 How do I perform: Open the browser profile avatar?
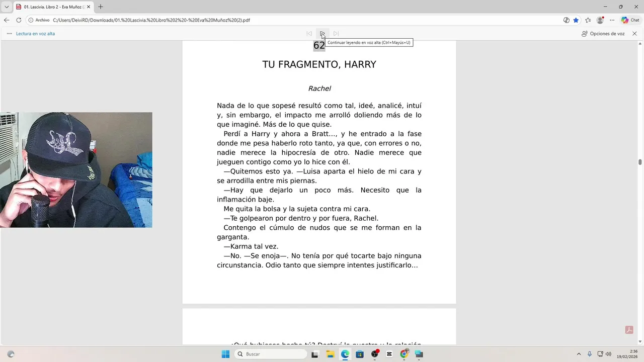[600, 20]
